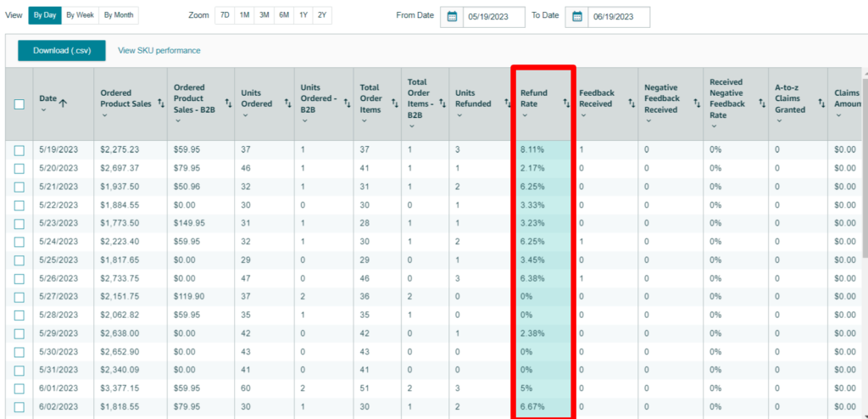Switch view to By Month
The height and width of the screenshot is (419, 868).
(118, 15)
